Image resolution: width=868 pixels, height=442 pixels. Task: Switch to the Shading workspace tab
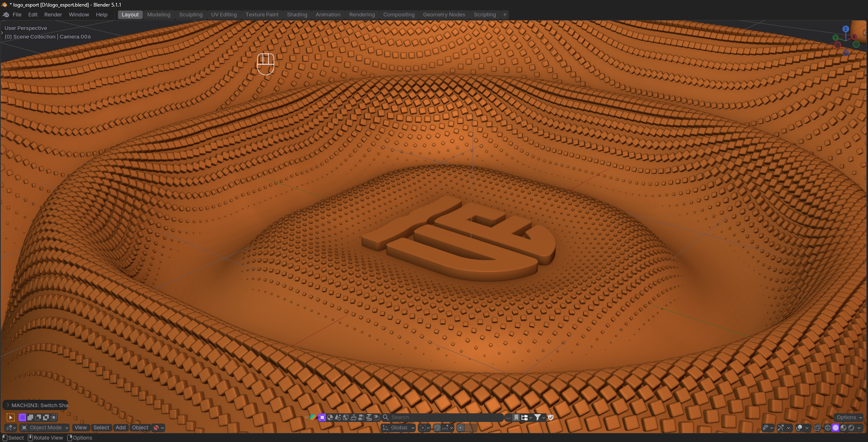pyautogui.click(x=297, y=15)
